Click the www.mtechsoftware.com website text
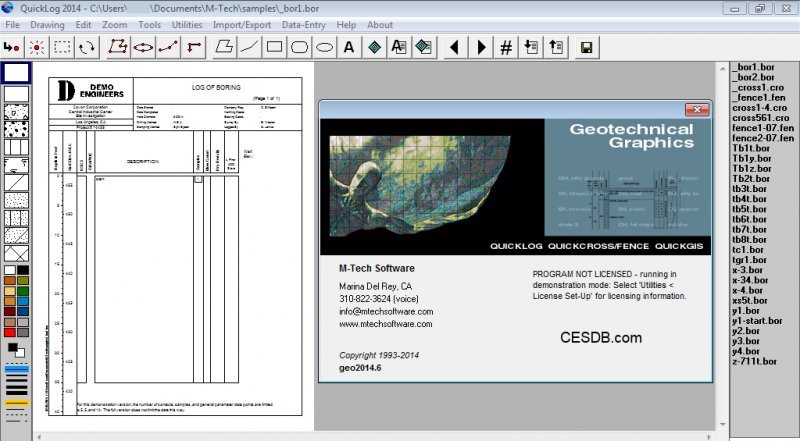800x441 pixels. pos(386,324)
